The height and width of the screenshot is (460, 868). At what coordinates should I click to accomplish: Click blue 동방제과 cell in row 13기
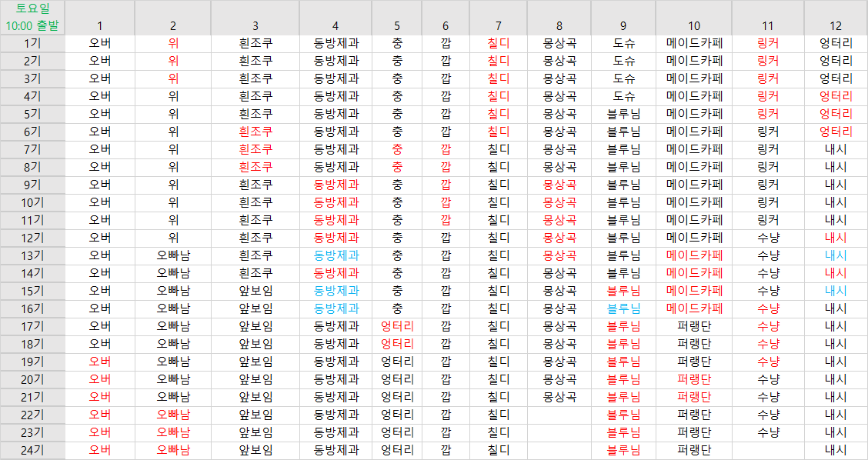click(336, 255)
